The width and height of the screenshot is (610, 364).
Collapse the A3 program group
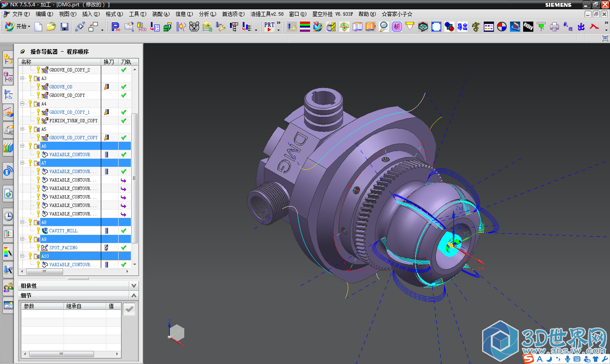click(x=22, y=78)
